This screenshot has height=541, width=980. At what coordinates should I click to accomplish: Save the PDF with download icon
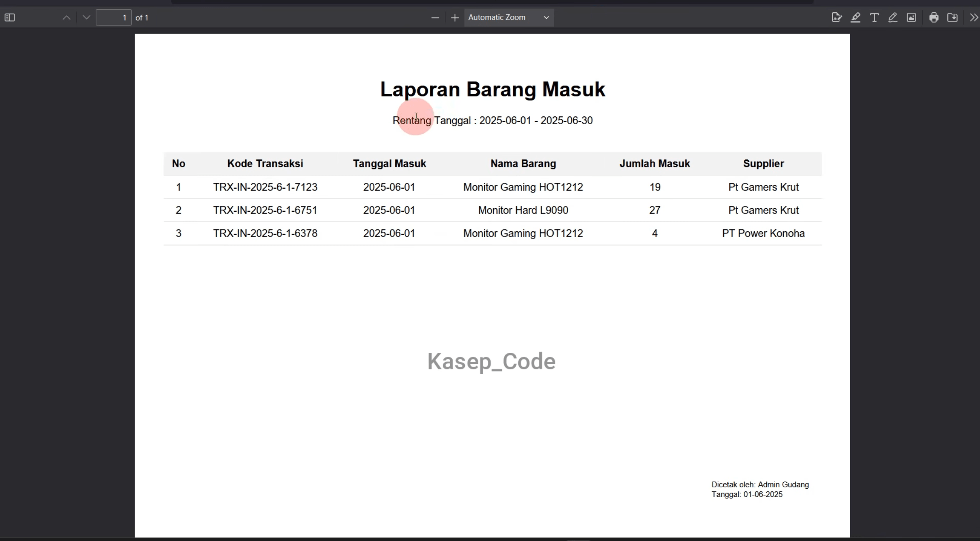click(x=953, y=18)
